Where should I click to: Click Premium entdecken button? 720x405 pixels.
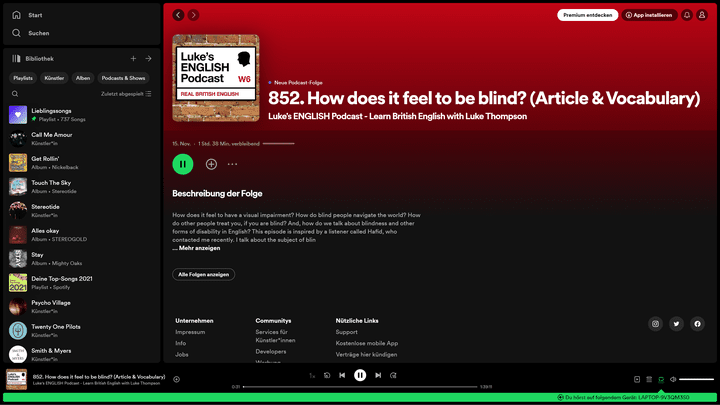pyautogui.click(x=587, y=15)
